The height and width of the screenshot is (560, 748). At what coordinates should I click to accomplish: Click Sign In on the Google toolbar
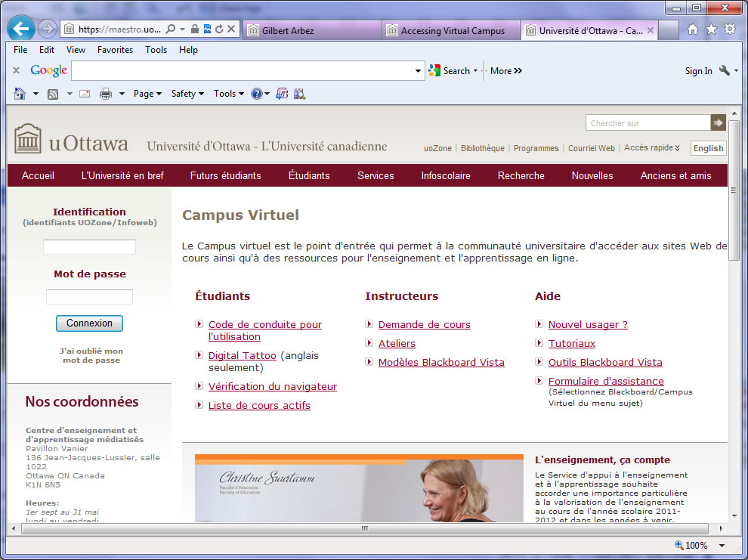(x=698, y=70)
